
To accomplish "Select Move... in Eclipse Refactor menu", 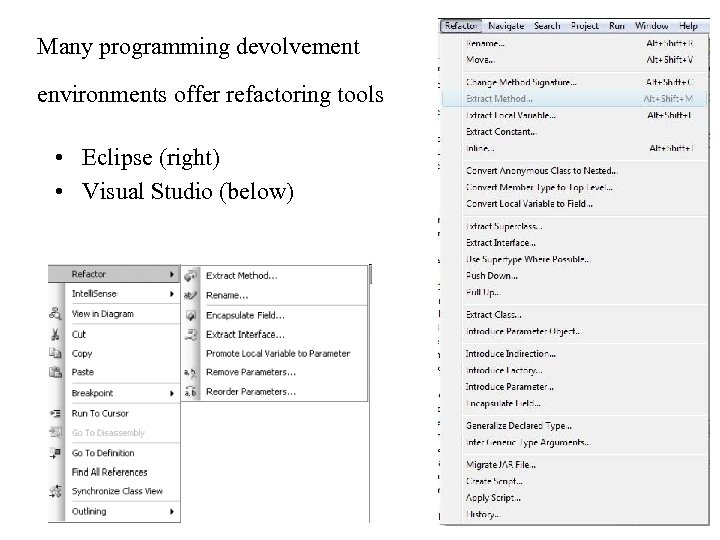I will (574, 60).
